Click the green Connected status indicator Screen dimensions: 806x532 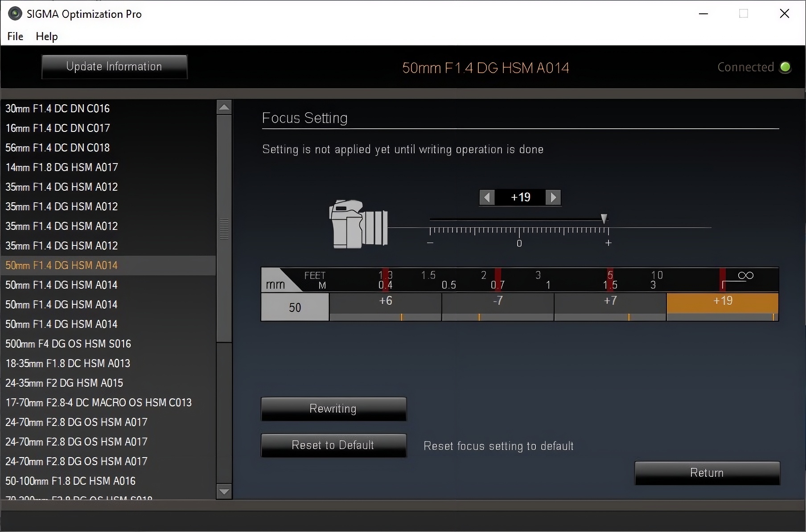click(785, 67)
